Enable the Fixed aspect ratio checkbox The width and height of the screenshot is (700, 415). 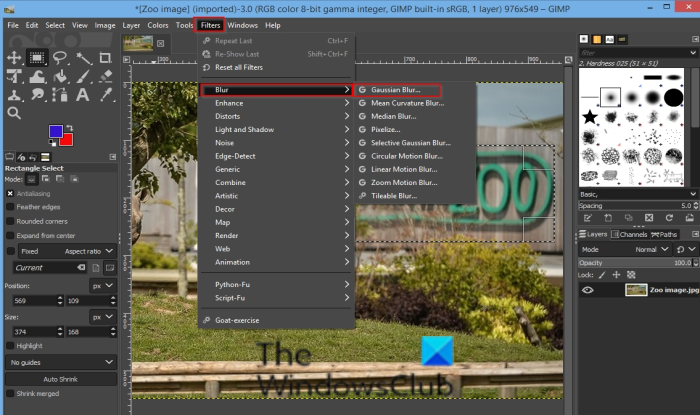pos(11,251)
